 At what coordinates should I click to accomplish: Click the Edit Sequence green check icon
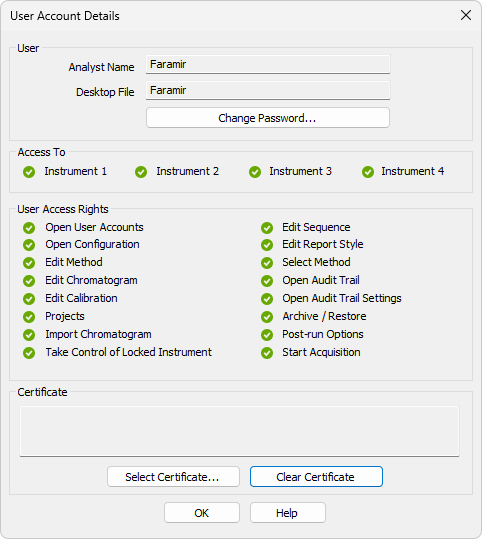tap(267, 228)
